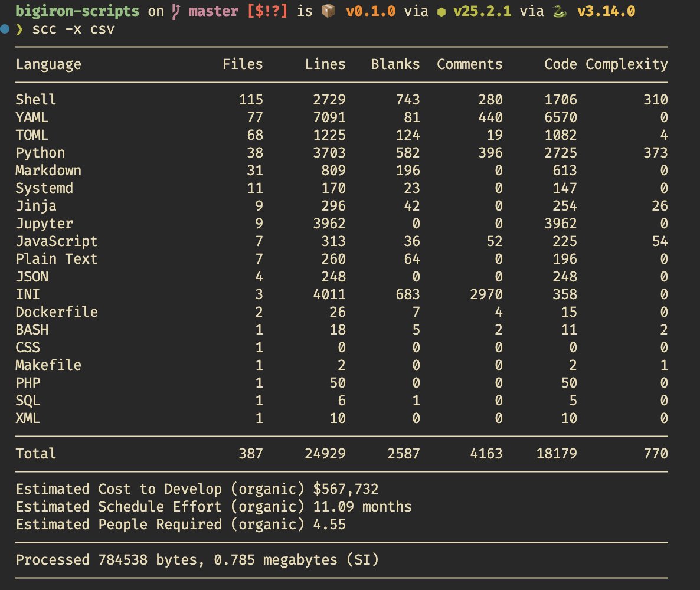The height and width of the screenshot is (590, 700).
Task: Click the 'v25.2.1' Node version
Action: [x=482, y=11]
